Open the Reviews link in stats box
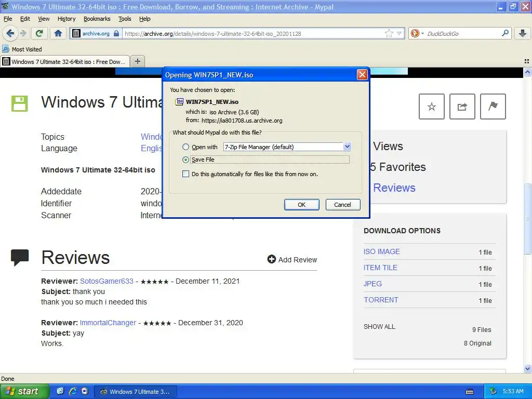 [394, 188]
